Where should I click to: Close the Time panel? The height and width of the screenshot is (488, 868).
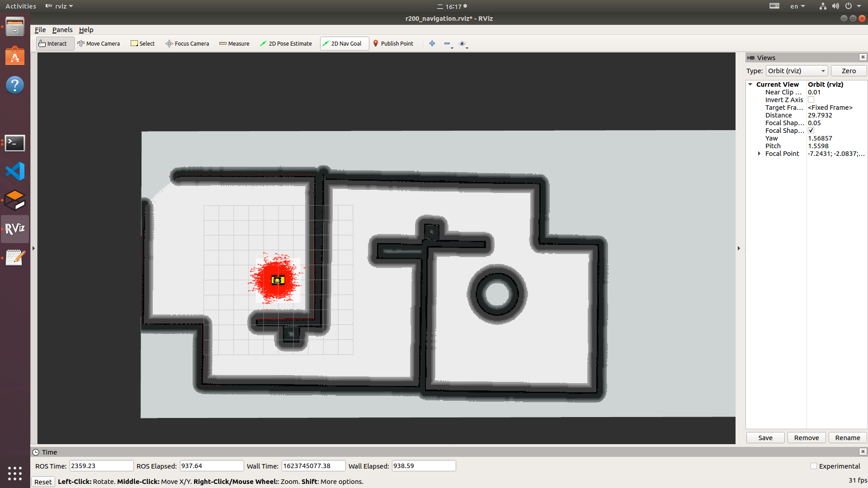863,451
